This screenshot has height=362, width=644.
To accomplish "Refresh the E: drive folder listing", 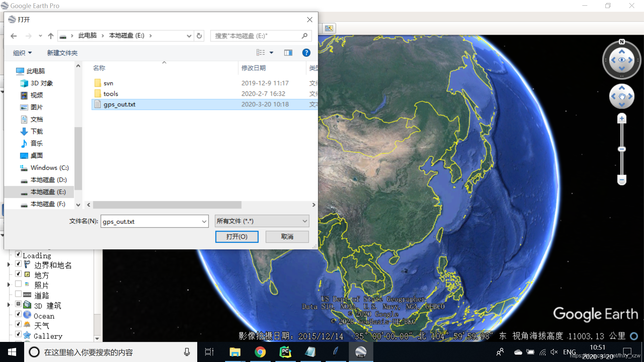I will pos(199,36).
